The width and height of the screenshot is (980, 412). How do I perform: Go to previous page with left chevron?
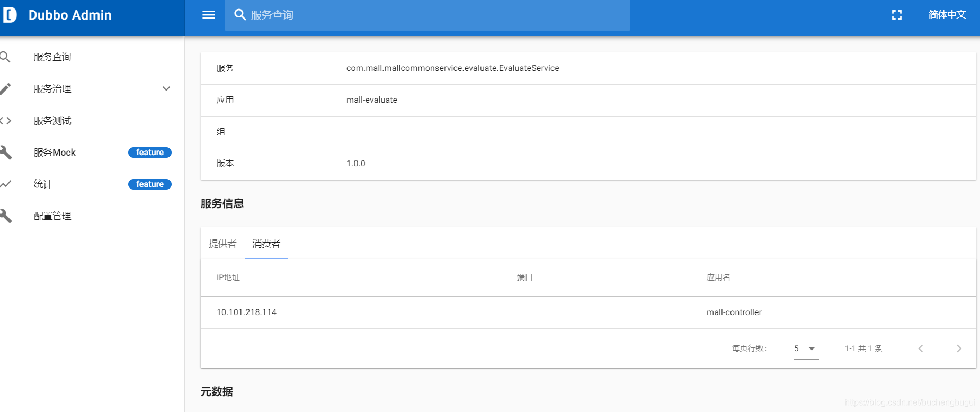[x=921, y=348]
